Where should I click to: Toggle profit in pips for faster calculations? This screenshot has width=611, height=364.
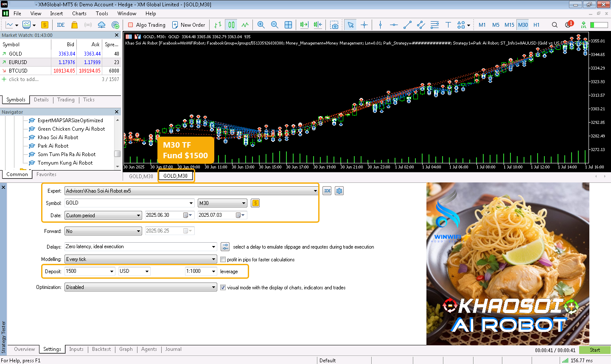(x=223, y=260)
